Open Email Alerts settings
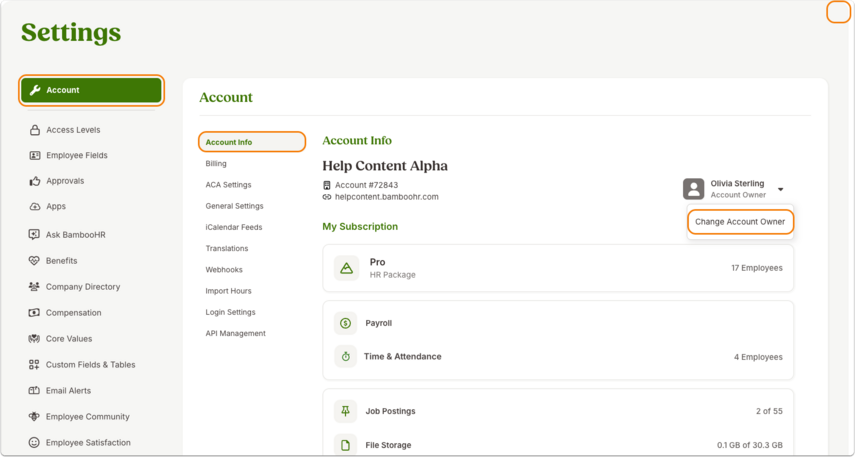 click(x=68, y=390)
